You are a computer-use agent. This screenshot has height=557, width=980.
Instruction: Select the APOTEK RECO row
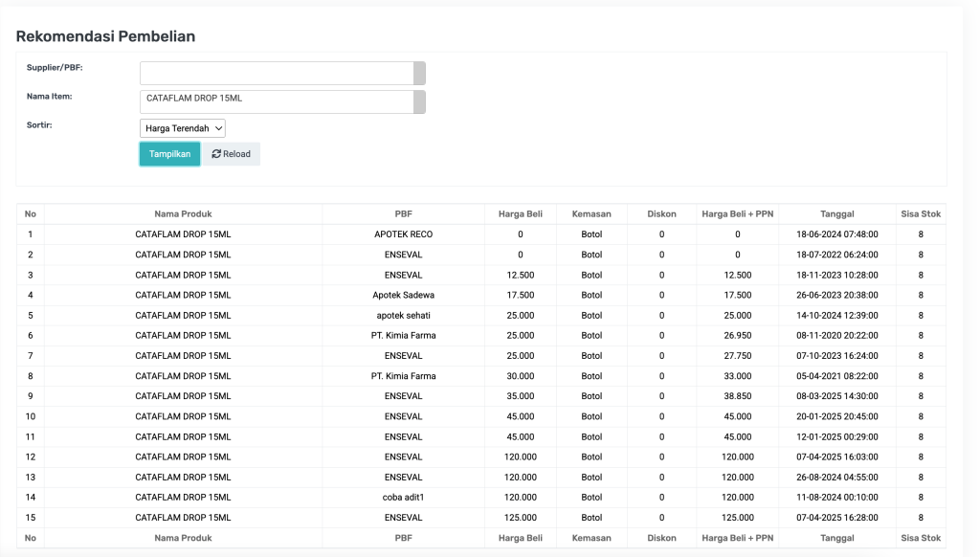tap(403, 234)
